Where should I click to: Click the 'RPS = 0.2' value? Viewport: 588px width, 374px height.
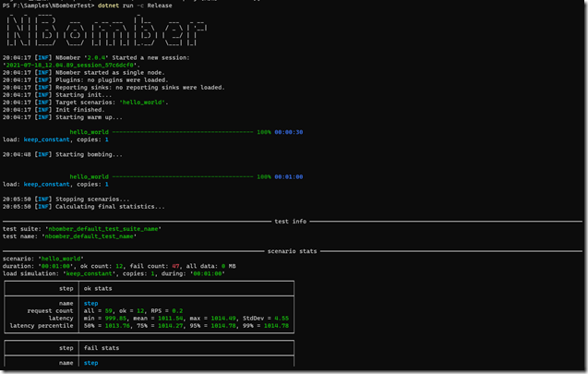(166, 311)
